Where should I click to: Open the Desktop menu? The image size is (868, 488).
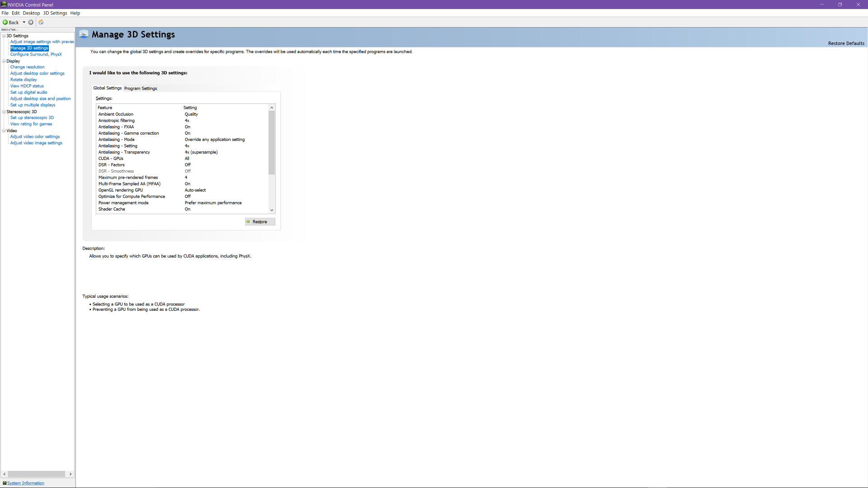[32, 13]
